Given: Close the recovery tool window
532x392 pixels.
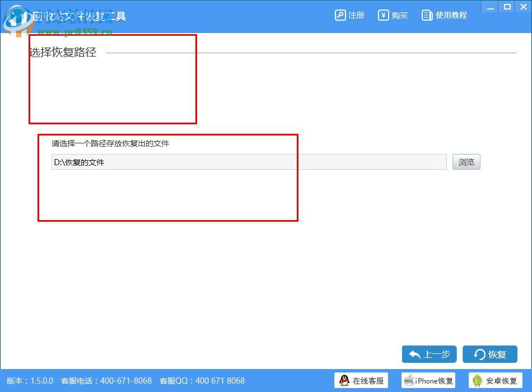Looking at the screenshot, I should click(524, 7).
